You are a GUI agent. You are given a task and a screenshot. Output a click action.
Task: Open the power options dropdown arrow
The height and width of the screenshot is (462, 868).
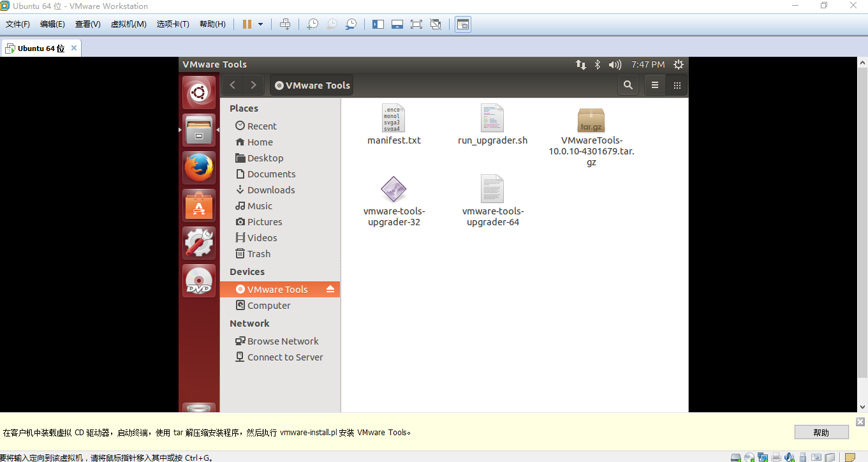pos(260,24)
